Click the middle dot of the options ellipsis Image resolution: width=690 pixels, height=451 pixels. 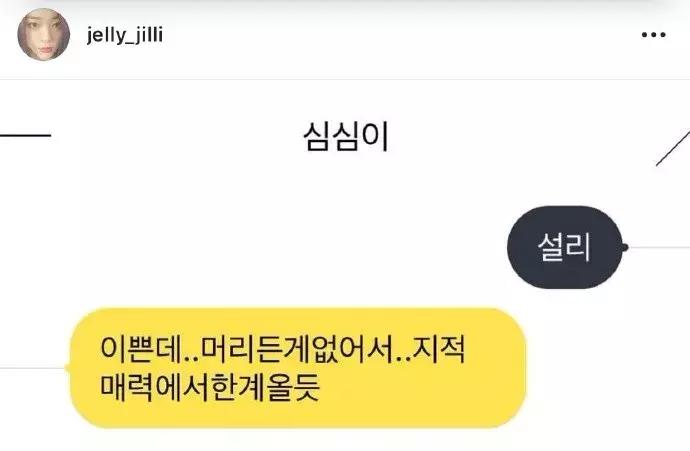click(653, 35)
